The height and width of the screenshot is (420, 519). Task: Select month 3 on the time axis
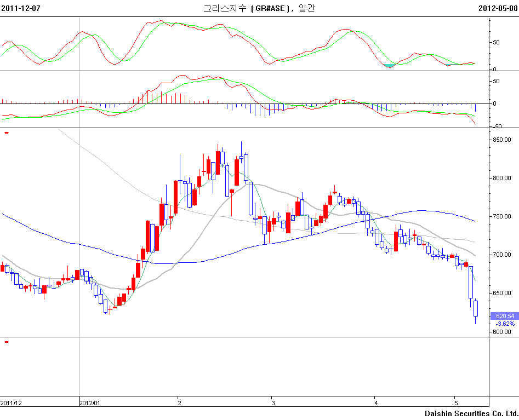[273, 403]
